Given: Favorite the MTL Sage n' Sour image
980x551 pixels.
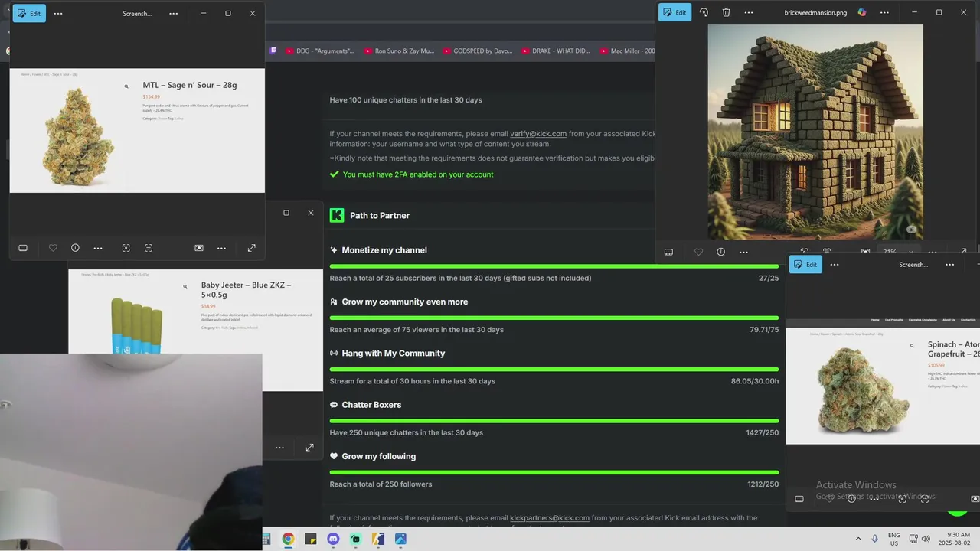Looking at the screenshot, I should coord(53,248).
